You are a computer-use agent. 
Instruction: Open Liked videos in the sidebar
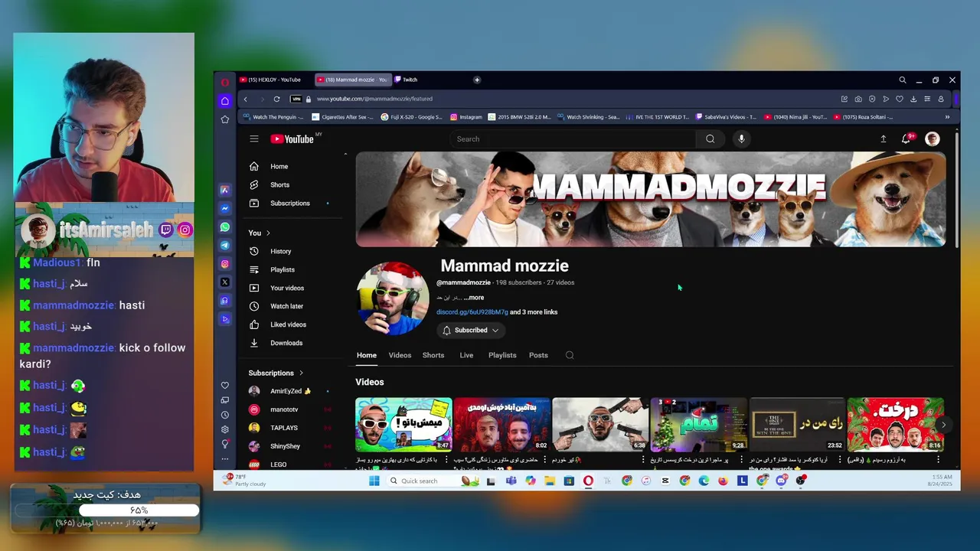[x=291, y=324]
